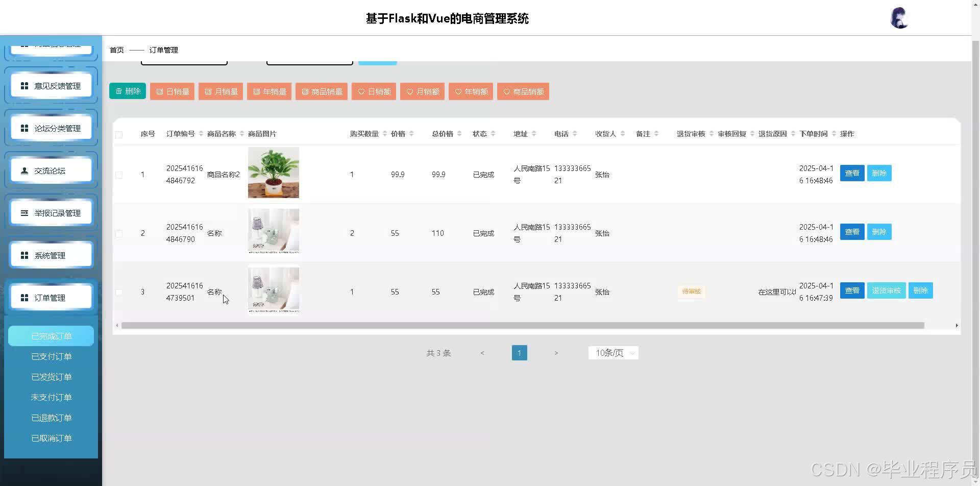980x486 pixels.
Task: Open the 月销量 statistics button
Action: click(220, 91)
